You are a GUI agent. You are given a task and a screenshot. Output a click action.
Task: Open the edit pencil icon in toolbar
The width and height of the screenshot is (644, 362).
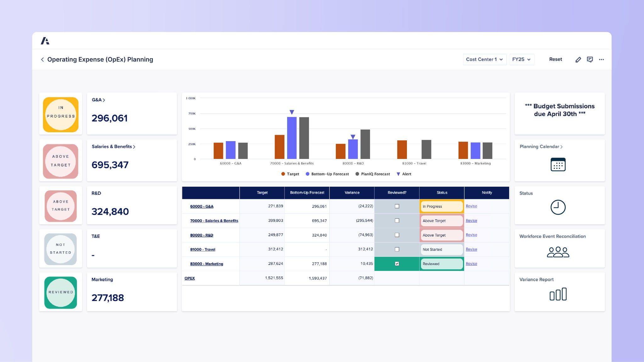tap(578, 59)
